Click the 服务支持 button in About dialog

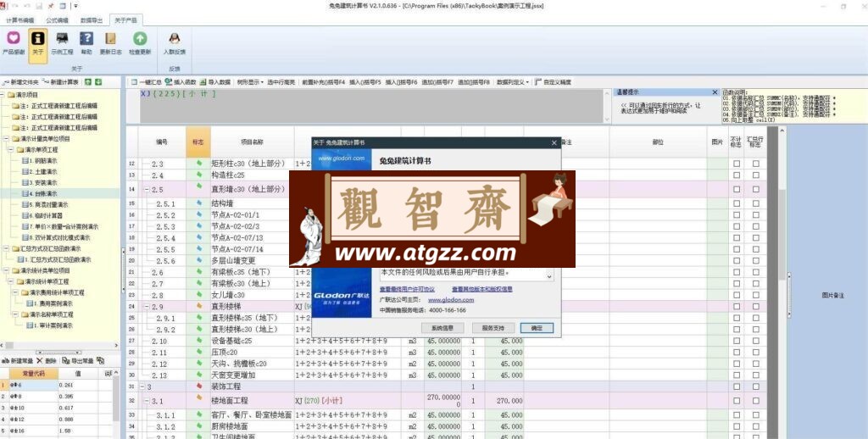click(493, 328)
